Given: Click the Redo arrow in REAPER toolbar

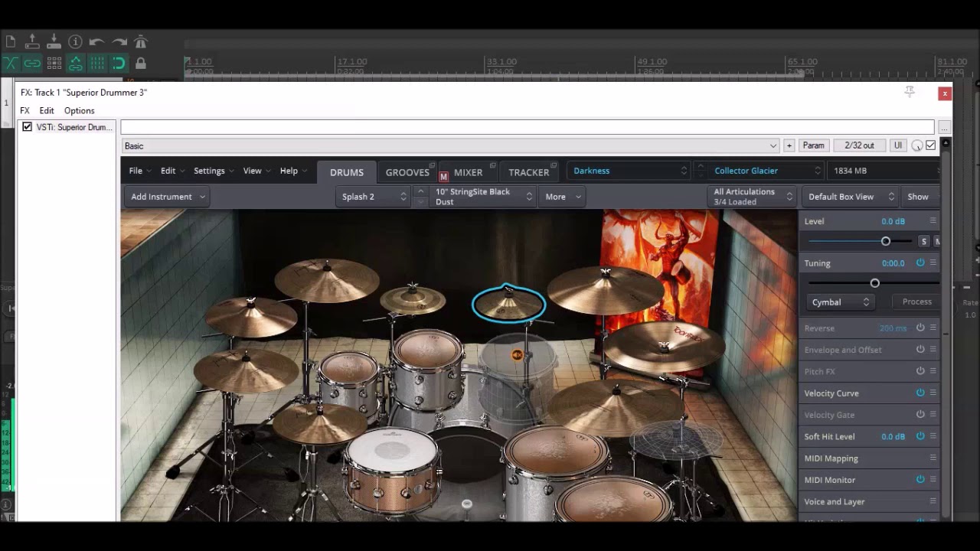Looking at the screenshot, I should (x=119, y=42).
